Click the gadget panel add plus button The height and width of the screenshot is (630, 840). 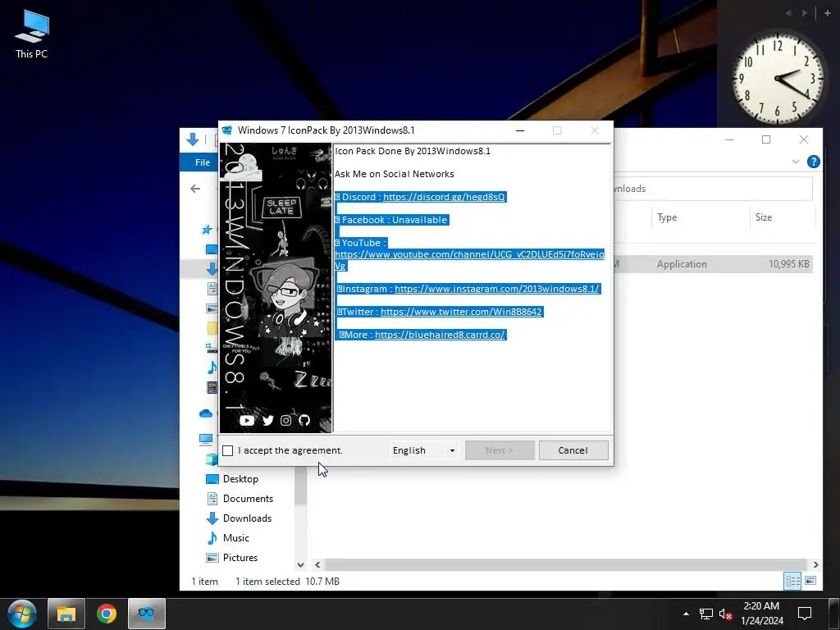point(828,13)
